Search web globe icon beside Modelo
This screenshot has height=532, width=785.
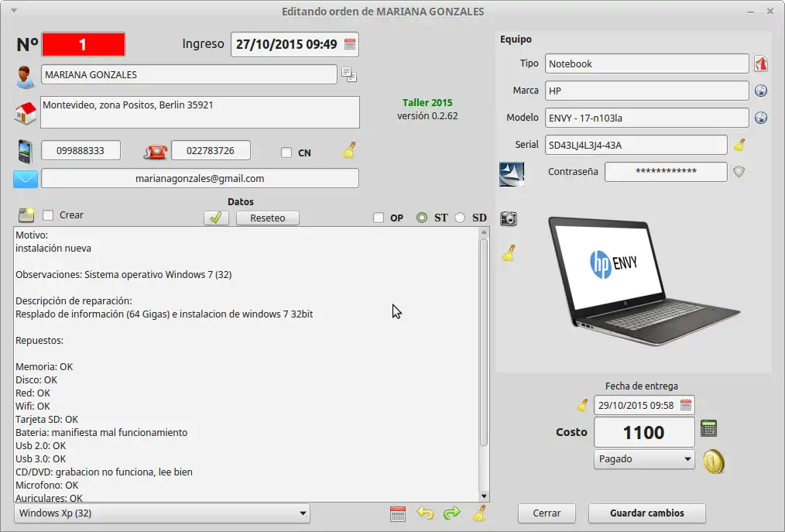[761, 118]
